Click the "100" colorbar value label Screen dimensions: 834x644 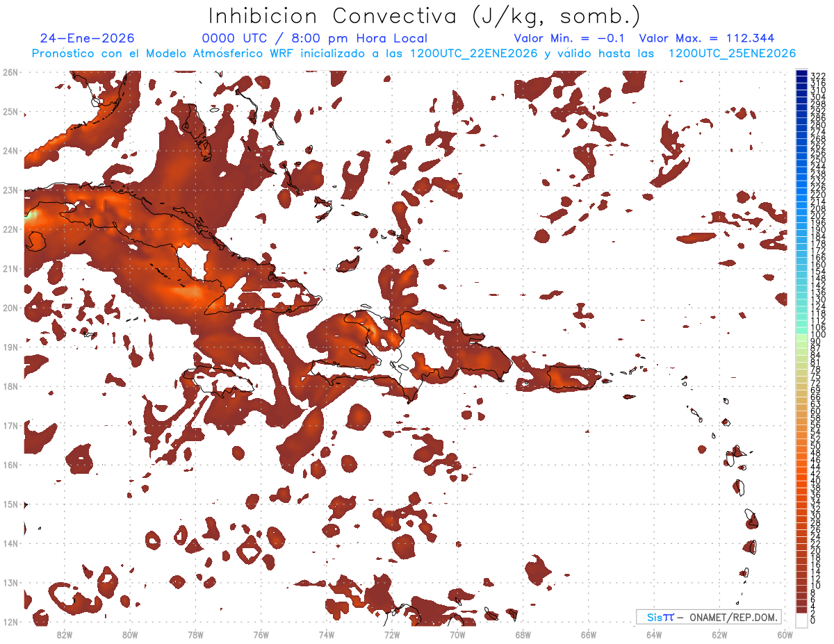pos(818,334)
